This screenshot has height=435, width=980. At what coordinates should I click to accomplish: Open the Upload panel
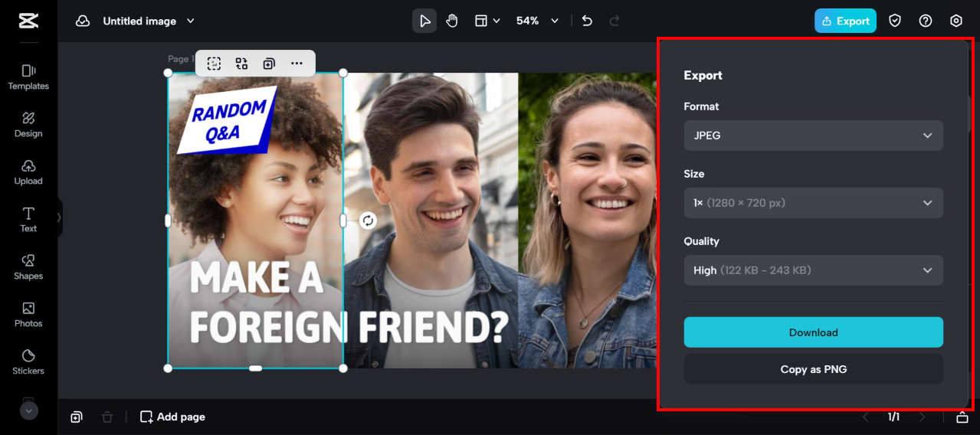pyautogui.click(x=28, y=172)
